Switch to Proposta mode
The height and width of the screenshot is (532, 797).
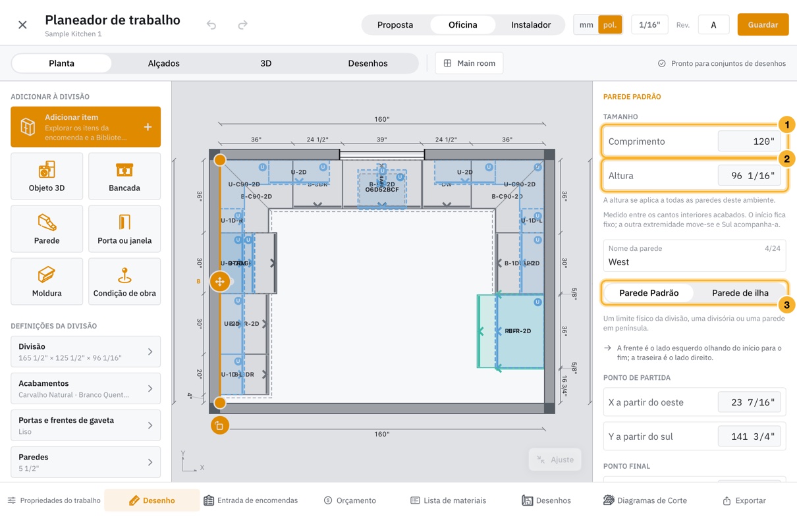click(395, 25)
